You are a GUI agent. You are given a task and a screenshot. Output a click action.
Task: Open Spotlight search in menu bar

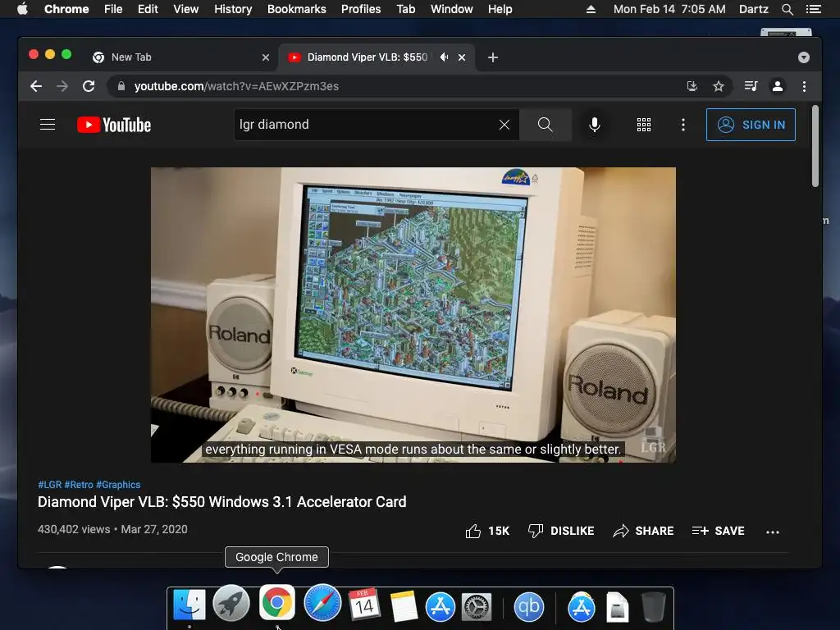click(x=787, y=9)
